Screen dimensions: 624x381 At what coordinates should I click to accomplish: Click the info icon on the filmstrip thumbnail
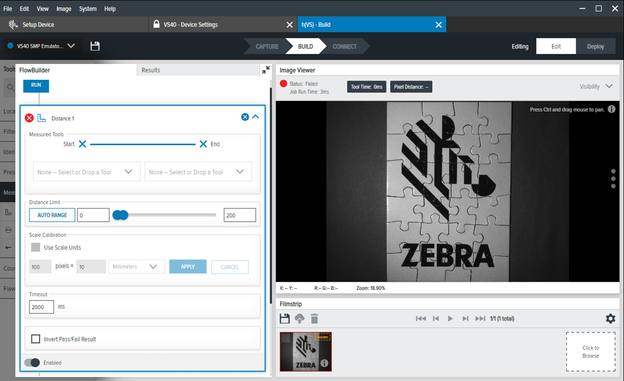coord(324,363)
